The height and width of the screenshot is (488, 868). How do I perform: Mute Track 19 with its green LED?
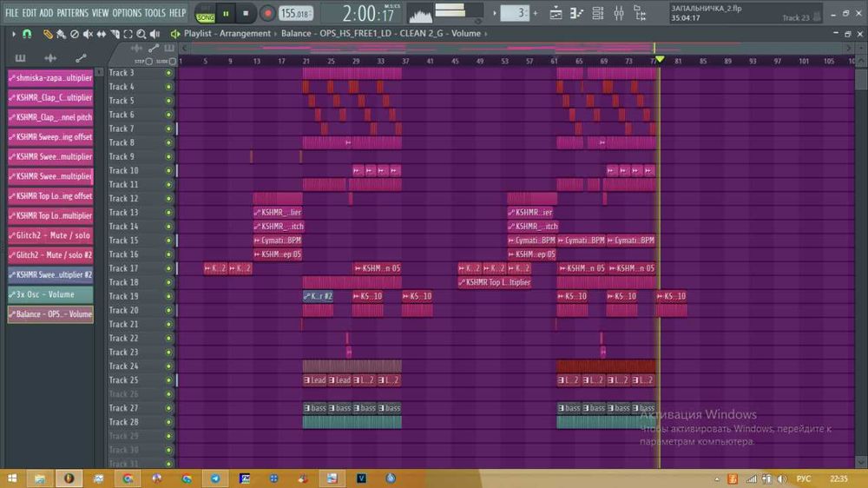click(x=168, y=296)
